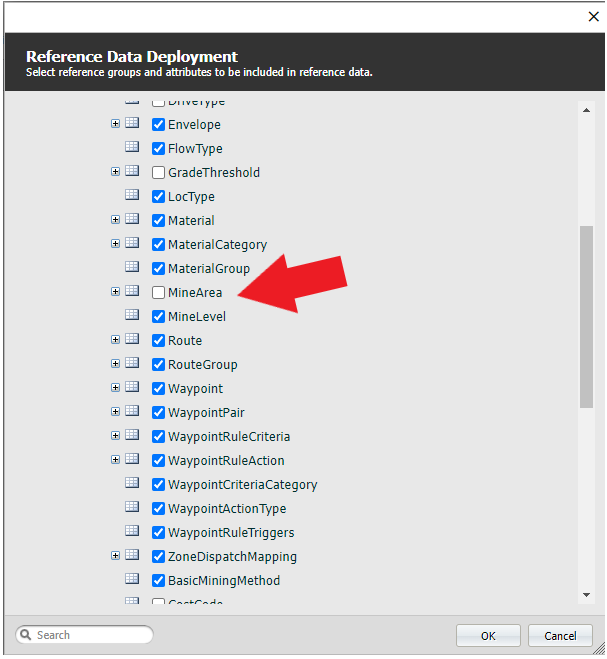This screenshot has width=607, height=659.
Task: Expand the Material tree node
Action: click(115, 220)
